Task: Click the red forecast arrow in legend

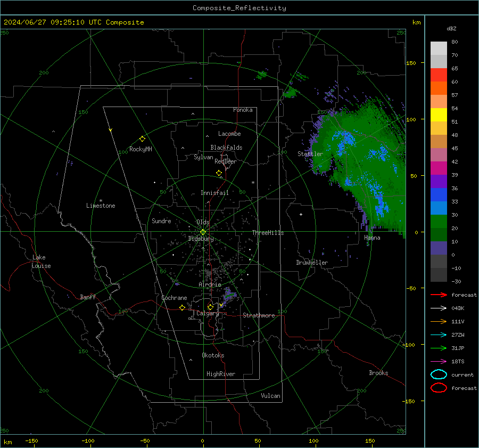Action: tap(439, 295)
